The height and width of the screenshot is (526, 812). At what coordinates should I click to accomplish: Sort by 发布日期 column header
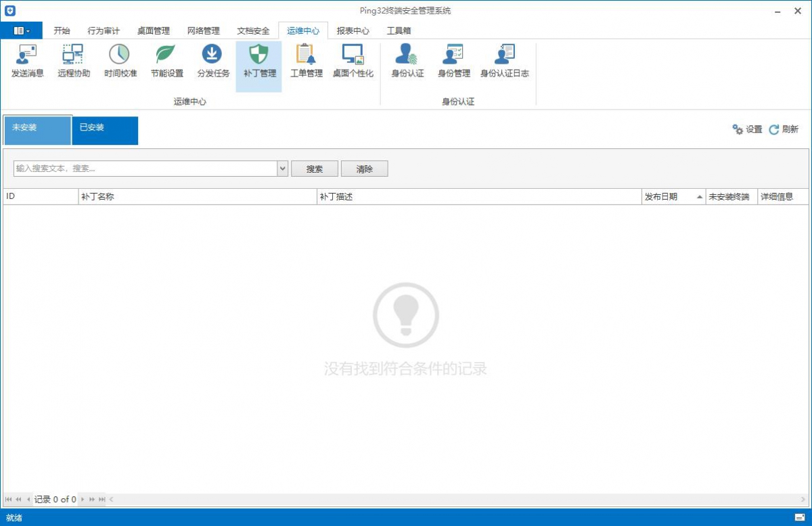673,197
